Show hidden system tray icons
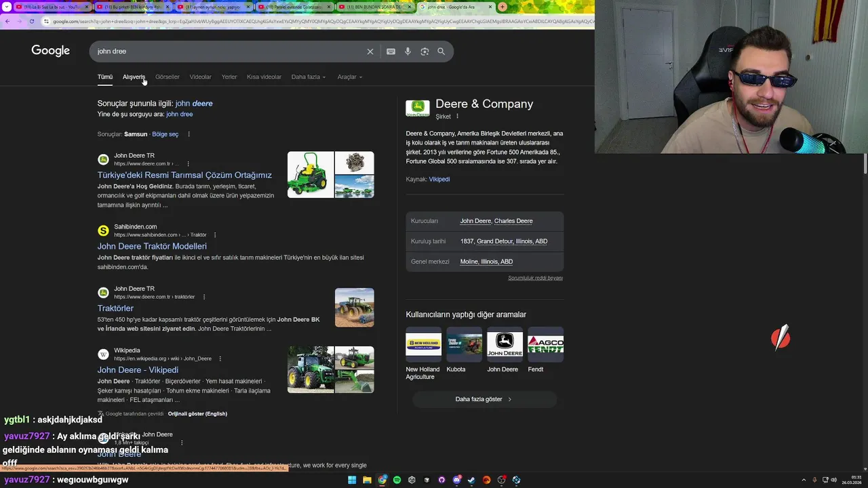This screenshot has width=868, height=488. (804, 480)
